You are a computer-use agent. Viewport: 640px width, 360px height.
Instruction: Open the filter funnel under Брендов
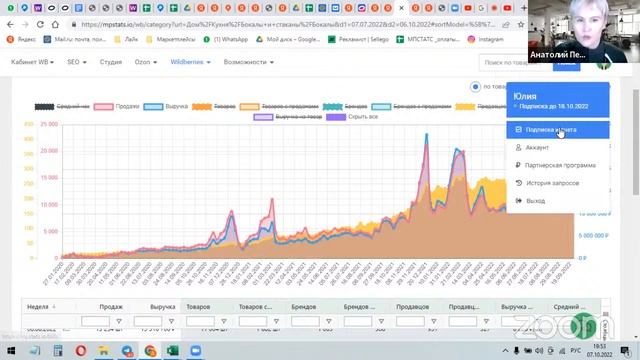329,321
